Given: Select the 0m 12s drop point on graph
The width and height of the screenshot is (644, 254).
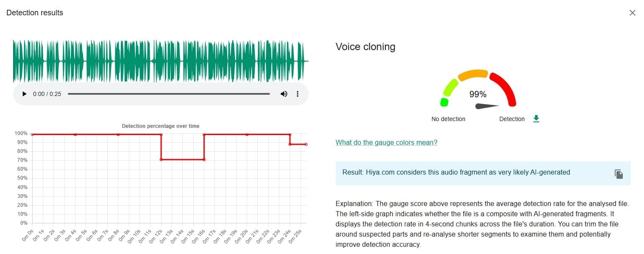Looking at the screenshot, I should coord(161,160).
